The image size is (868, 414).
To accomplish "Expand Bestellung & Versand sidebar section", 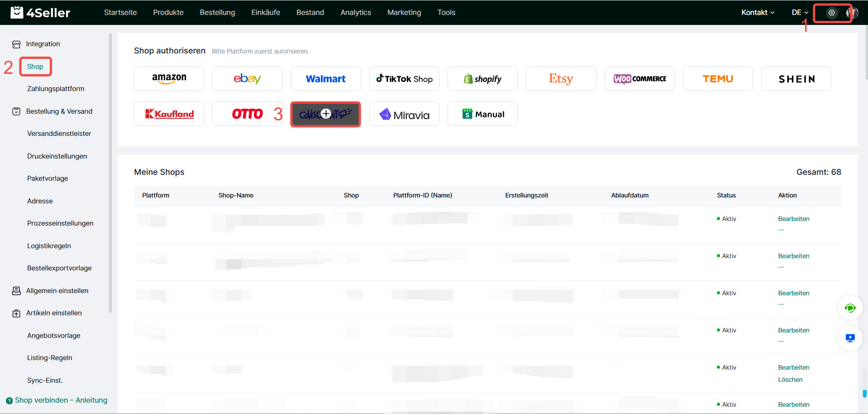I will [59, 111].
